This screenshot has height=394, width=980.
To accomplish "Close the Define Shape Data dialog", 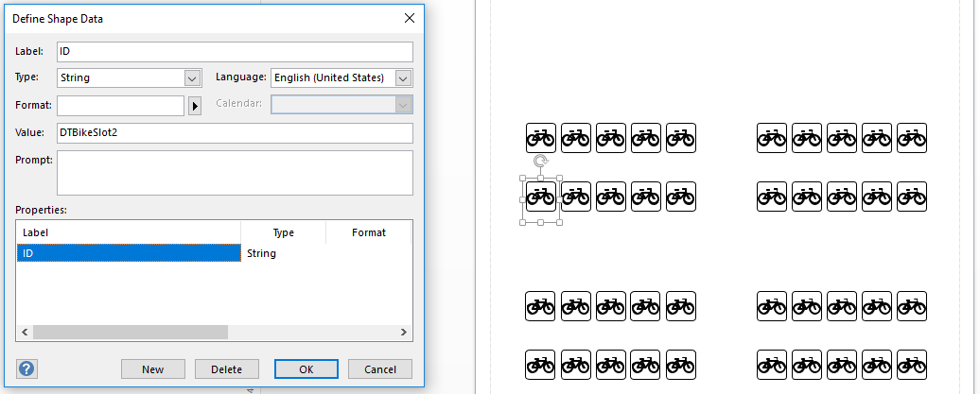I will [410, 18].
